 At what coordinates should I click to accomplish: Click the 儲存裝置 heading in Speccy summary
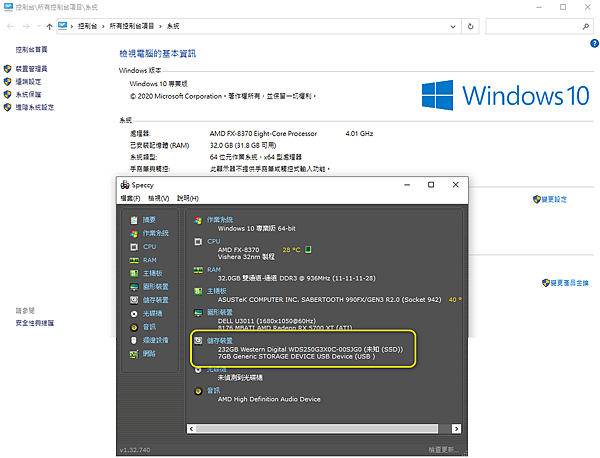pyautogui.click(x=220, y=341)
